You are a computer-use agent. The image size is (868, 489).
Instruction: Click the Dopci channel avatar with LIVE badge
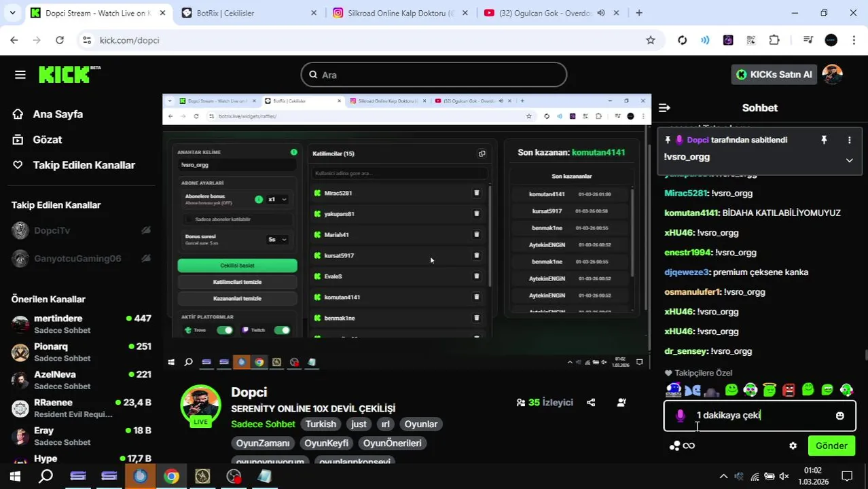tap(200, 405)
